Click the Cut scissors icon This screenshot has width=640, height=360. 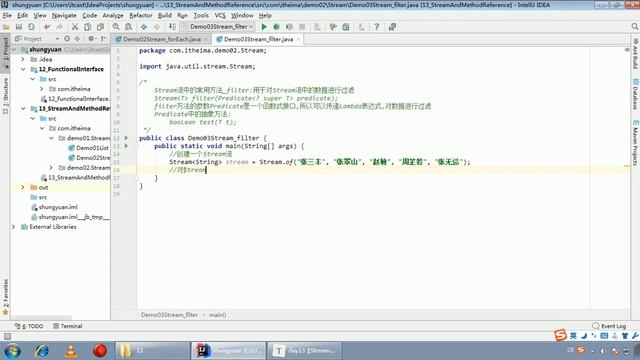(75, 27)
